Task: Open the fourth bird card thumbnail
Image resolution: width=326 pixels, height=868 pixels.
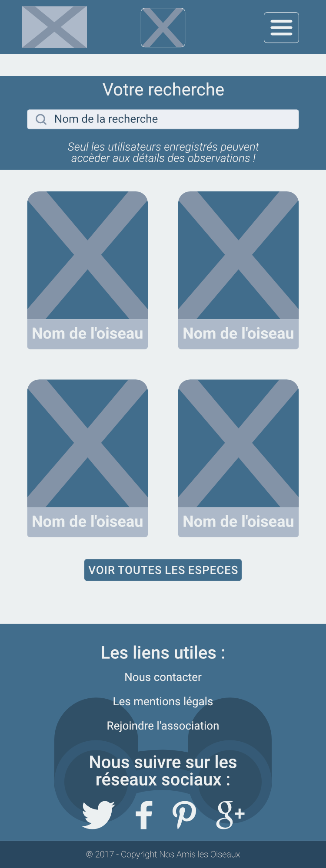Action: (238, 443)
